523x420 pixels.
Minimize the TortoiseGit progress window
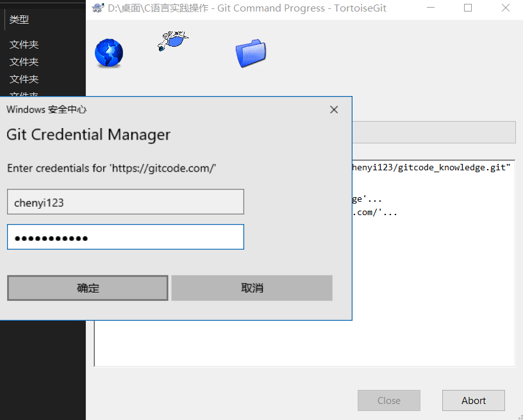coord(431,8)
